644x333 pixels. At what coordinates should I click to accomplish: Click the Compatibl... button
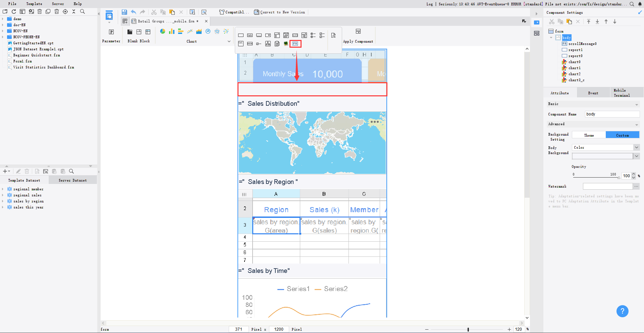click(x=234, y=12)
